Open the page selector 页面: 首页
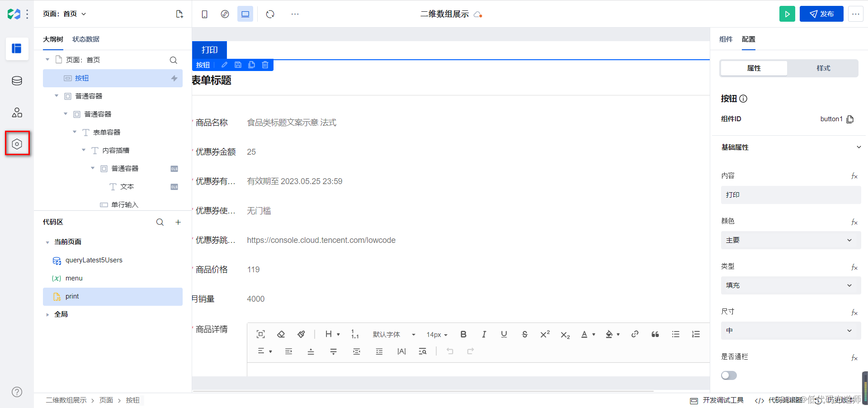This screenshot has width=868, height=408. tap(64, 14)
